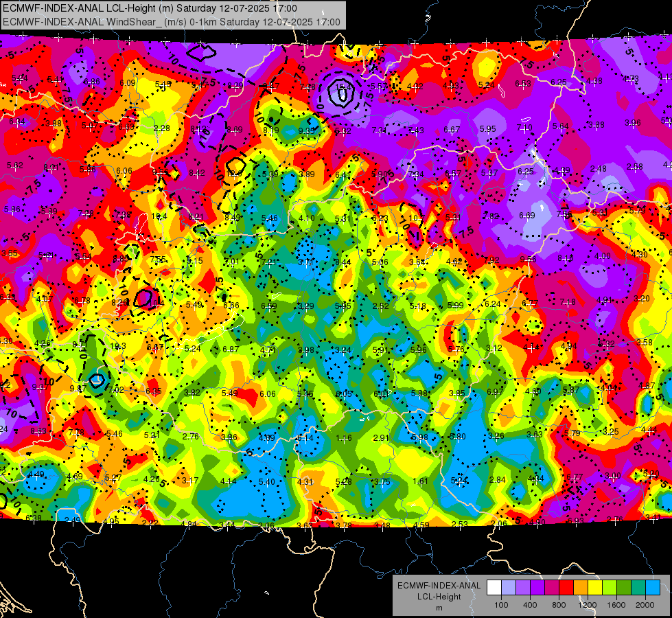This screenshot has width=672, height=618.
Task: Choose the lime green legend swatch
Action: 609,588
